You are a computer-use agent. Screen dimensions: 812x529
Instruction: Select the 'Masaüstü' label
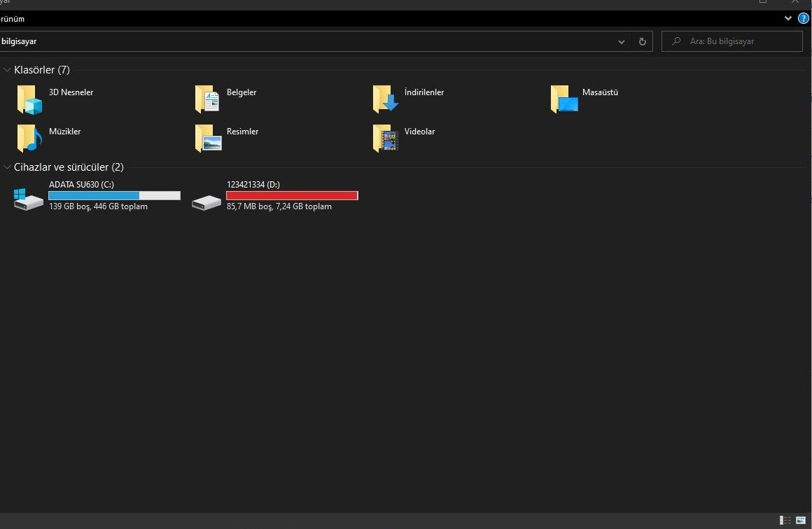[x=600, y=92]
